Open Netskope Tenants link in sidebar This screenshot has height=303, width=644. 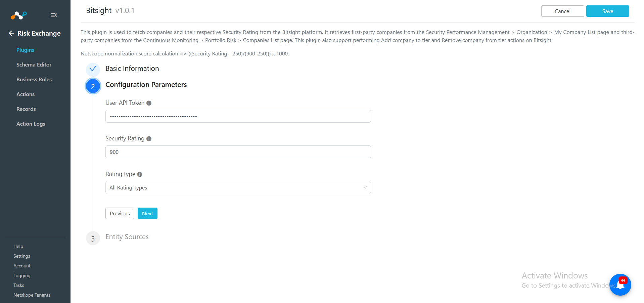point(32,295)
